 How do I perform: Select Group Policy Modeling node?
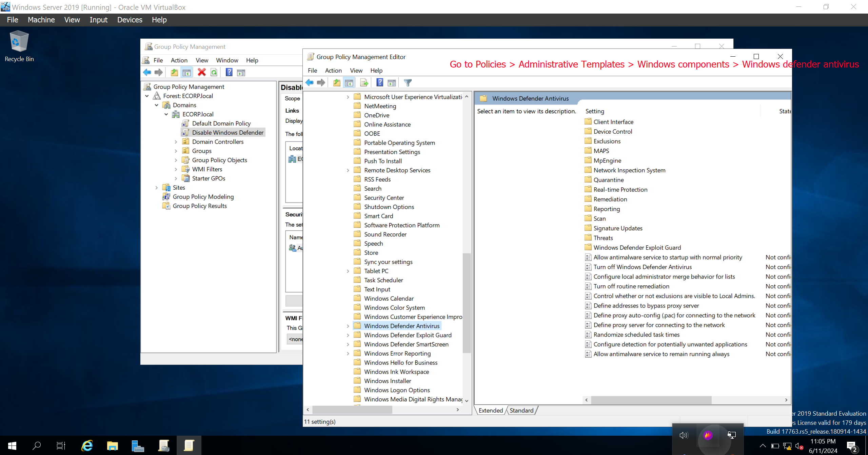point(203,197)
